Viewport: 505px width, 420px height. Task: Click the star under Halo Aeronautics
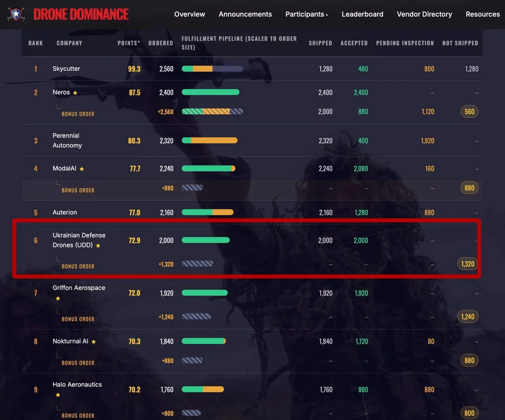58,395
